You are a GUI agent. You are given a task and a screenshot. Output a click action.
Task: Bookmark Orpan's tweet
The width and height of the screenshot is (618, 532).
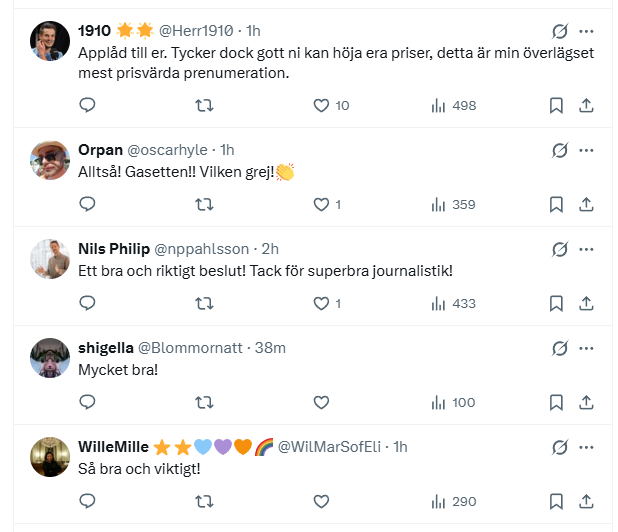(557, 204)
